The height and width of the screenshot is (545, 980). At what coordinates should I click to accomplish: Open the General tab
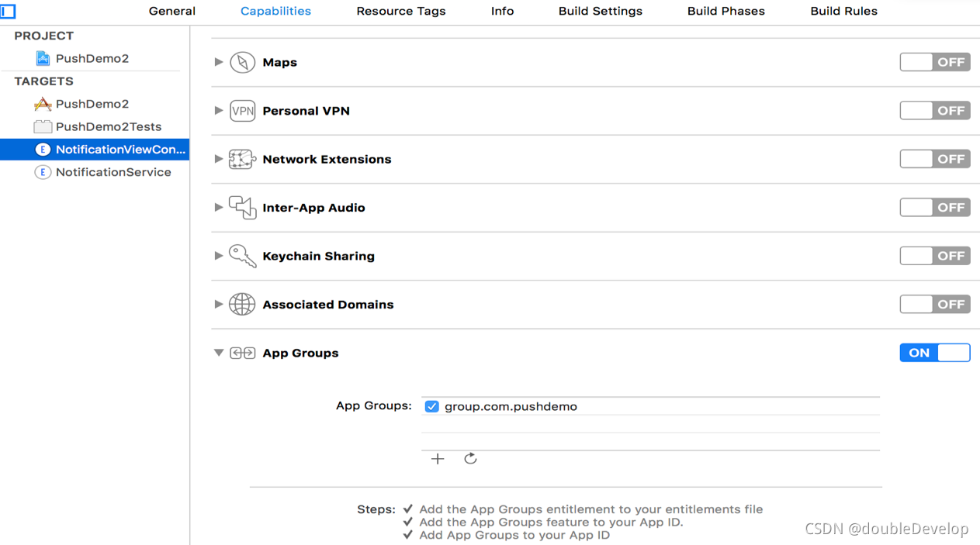tap(172, 11)
